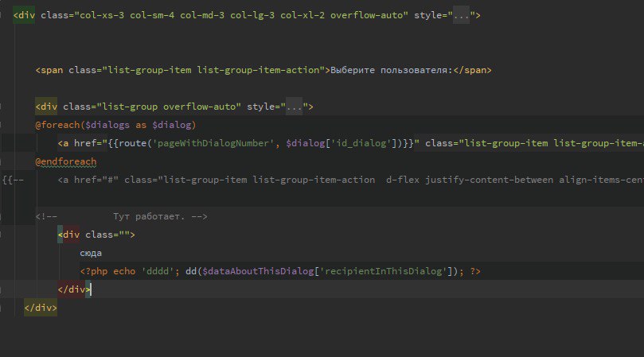The height and width of the screenshot is (357, 644).
Task: Click the 'Тут работает.' HTML comment text
Action: [149, 216]
